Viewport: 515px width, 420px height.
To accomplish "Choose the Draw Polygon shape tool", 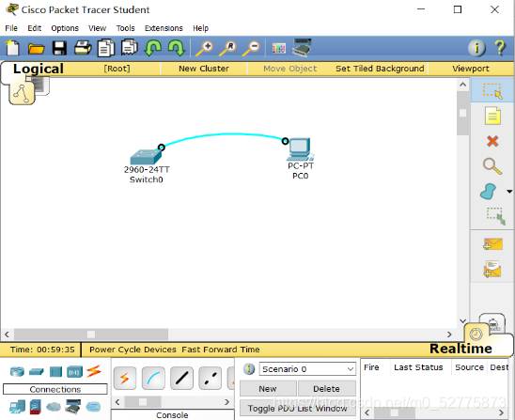I will [x=488, y=192].
